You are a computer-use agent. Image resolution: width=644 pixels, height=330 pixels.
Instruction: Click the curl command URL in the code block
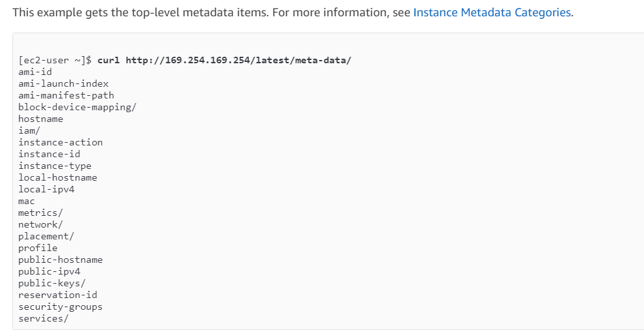[x=238, y=60]
